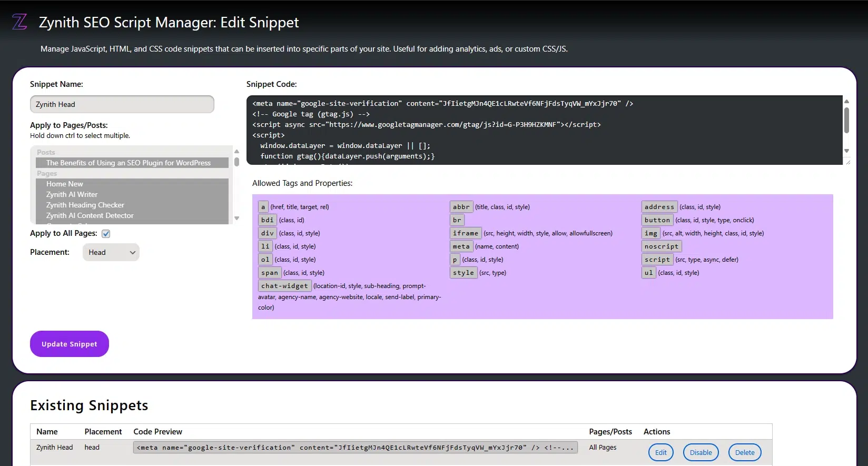The height and width of the screenshot is (466, 868).
Task: Click the 'meta' allowed tag label
Action: (x=461, y=246)
